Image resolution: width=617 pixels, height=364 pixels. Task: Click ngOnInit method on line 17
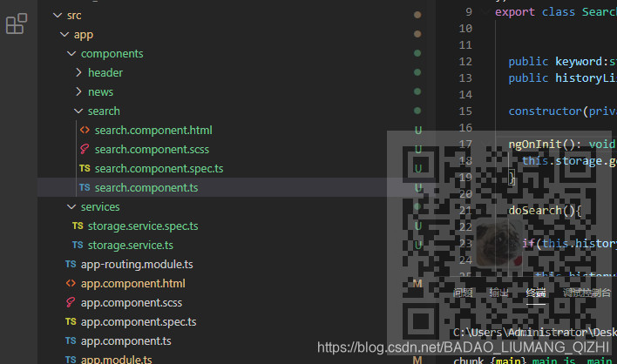click(x=562, y=145)
